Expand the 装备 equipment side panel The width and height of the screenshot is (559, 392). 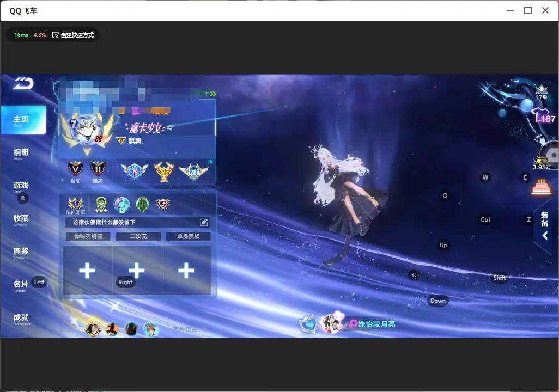point(545,225)
